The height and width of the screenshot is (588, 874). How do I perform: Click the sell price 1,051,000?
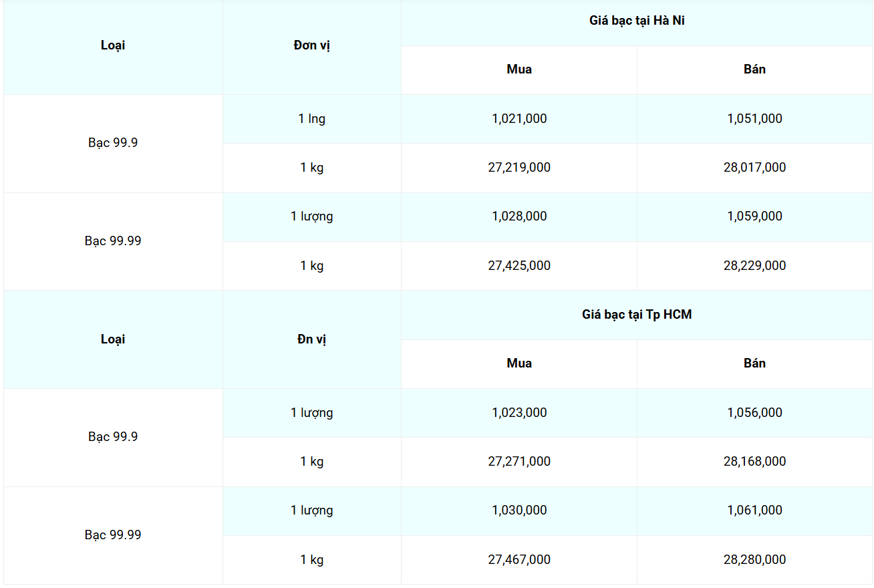(754, 119)
